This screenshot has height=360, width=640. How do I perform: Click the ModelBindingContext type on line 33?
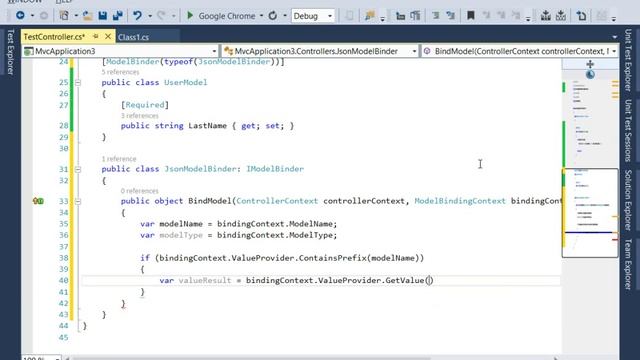point(460,201)
